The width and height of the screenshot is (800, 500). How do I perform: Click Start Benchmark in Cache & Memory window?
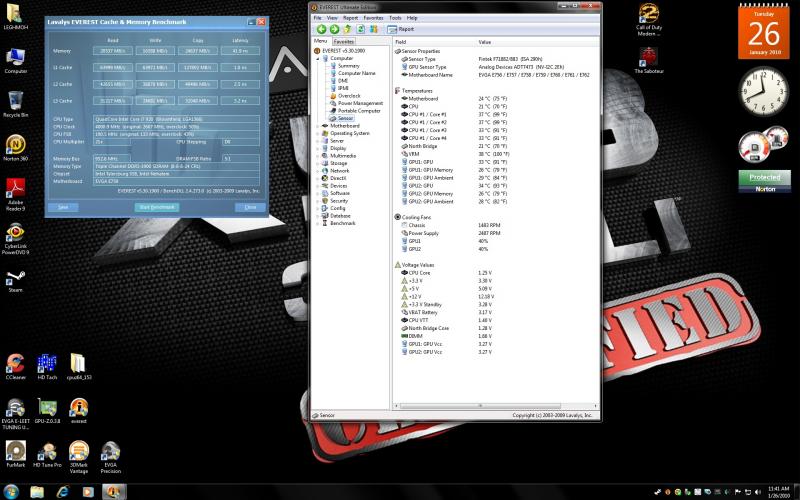coord(157,207)
